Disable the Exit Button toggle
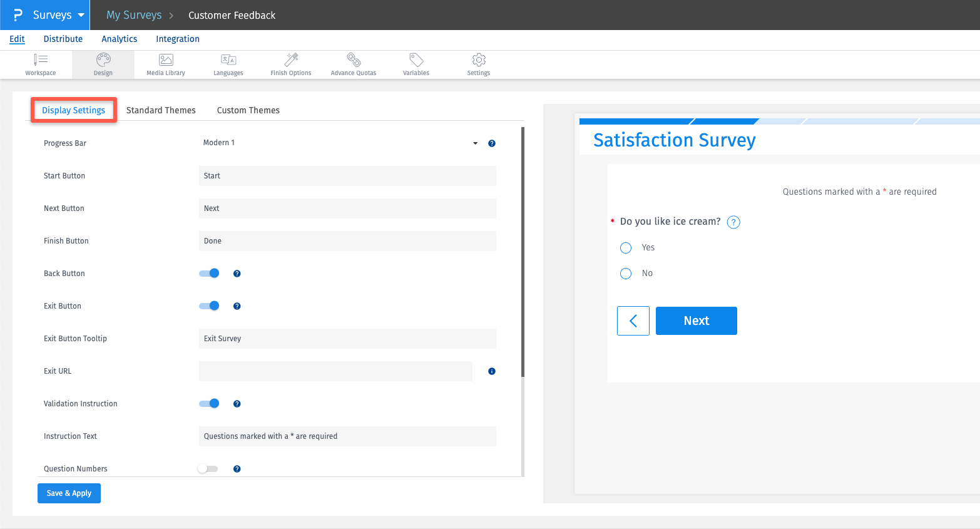 point(209,306)
